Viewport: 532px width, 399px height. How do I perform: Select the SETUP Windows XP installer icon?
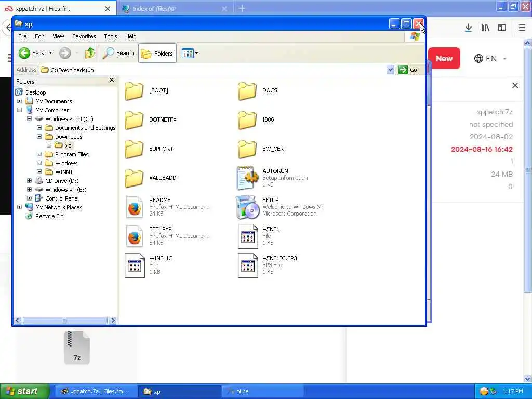[x=247, y=207]
